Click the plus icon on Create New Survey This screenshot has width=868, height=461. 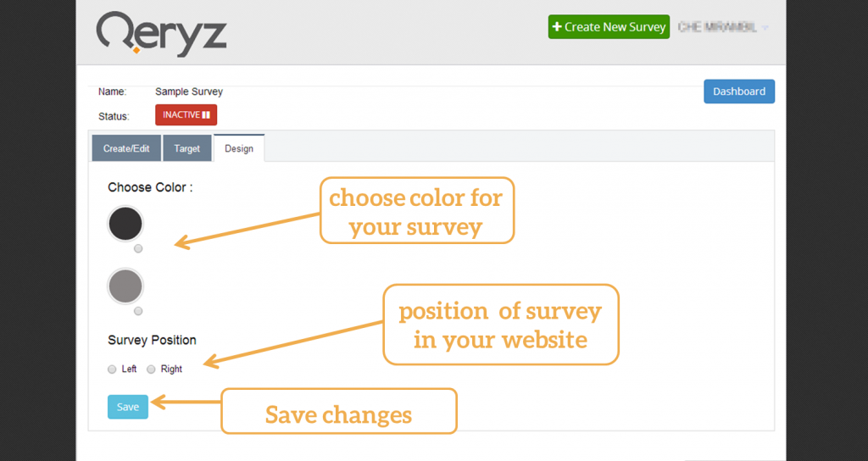pos(557,27)
